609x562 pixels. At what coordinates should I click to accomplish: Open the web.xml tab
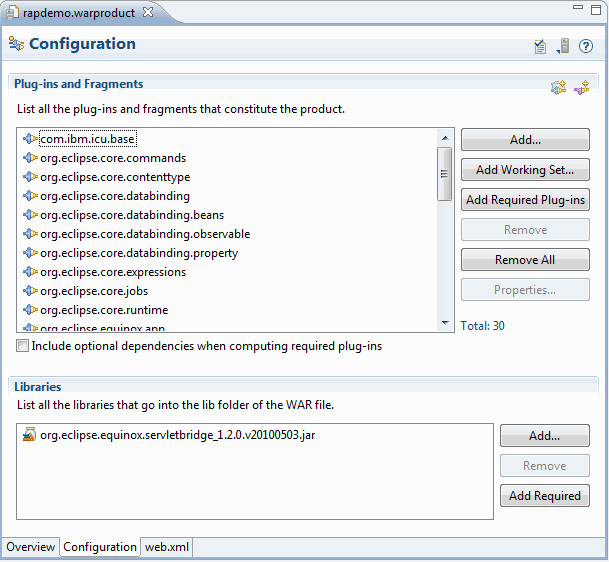coord(167,547)
